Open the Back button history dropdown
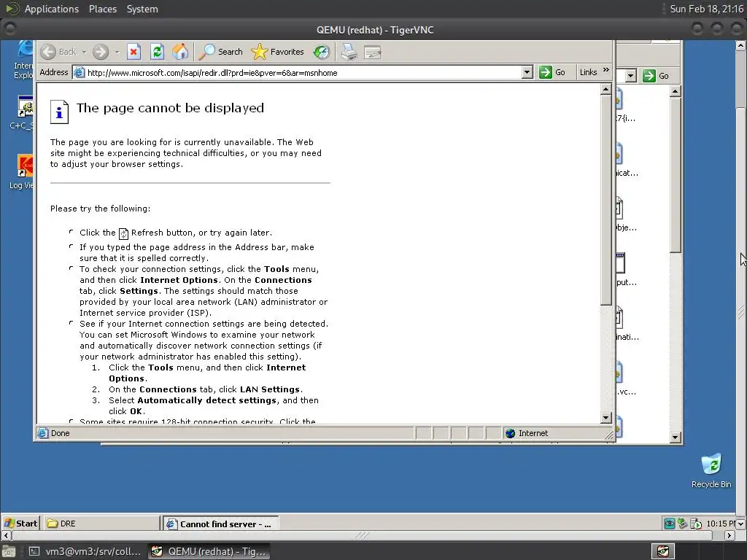The height and width of the screenshot is (560, 747). pyautogui.click(x=84, y=52)
